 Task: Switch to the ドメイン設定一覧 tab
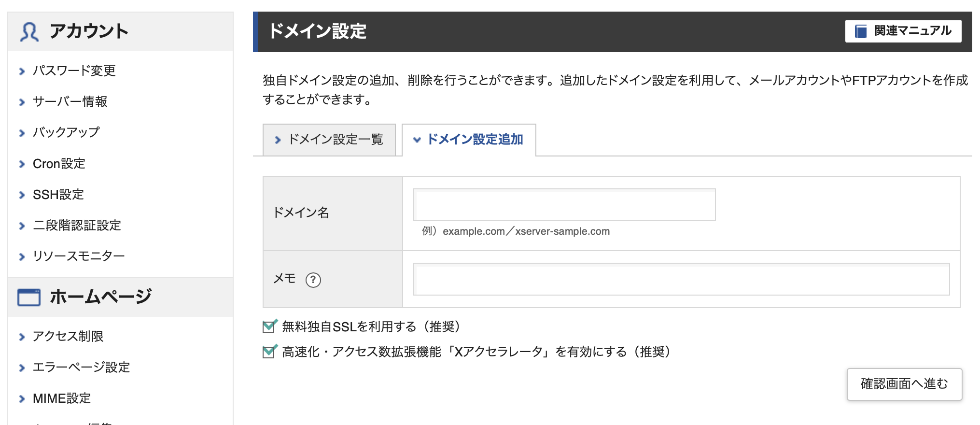pyautogui.click(x=335, y=140)
